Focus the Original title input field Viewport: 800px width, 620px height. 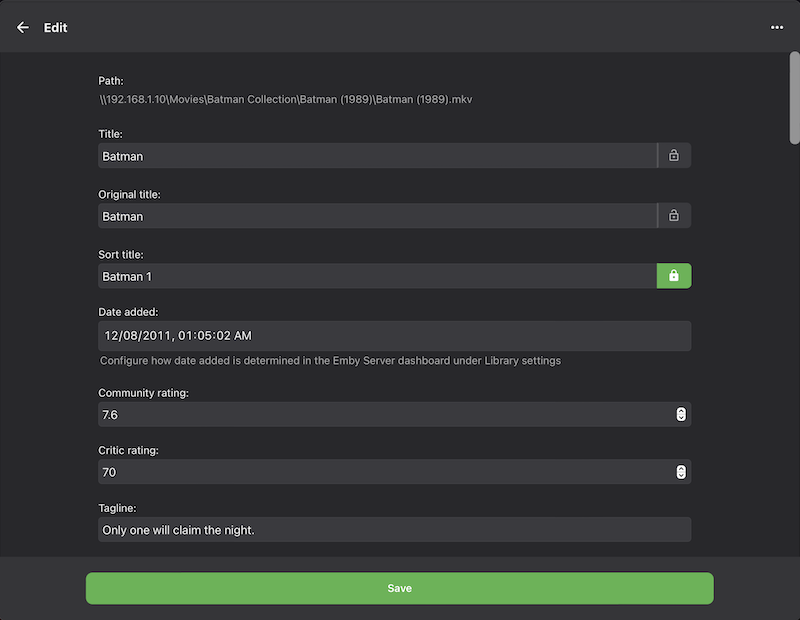[x=377, y=216]
